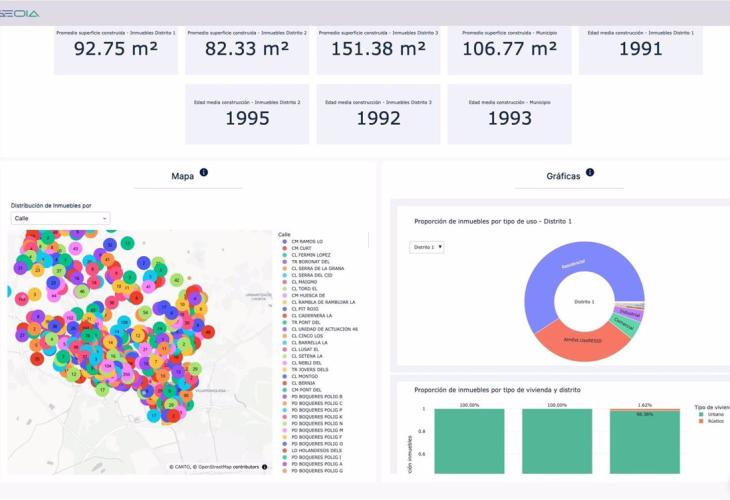Toggle the Urbano series in legend
Image resolution: width=730 pixels, height=500 pixels.
(x=715, y=414)
